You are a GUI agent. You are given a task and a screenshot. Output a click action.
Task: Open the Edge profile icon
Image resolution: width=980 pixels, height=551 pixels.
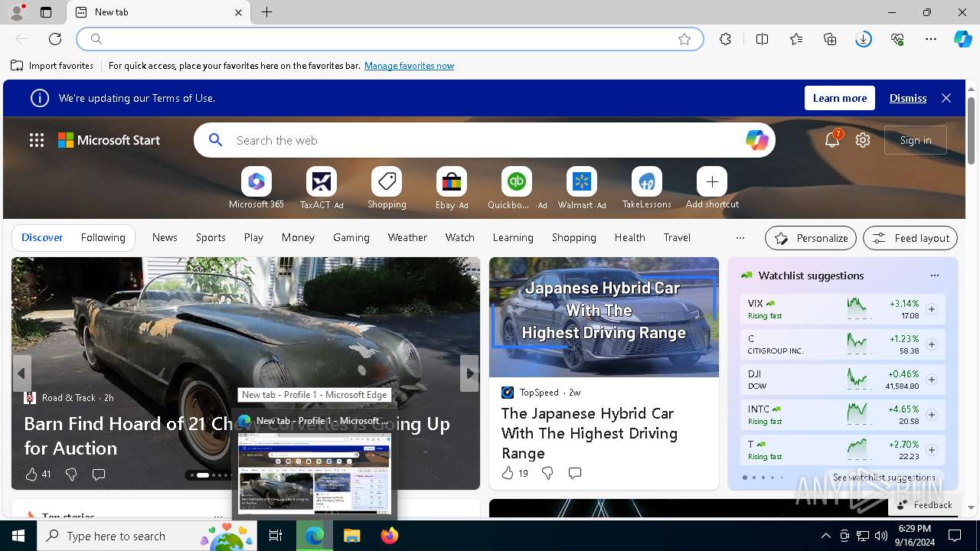17,12
